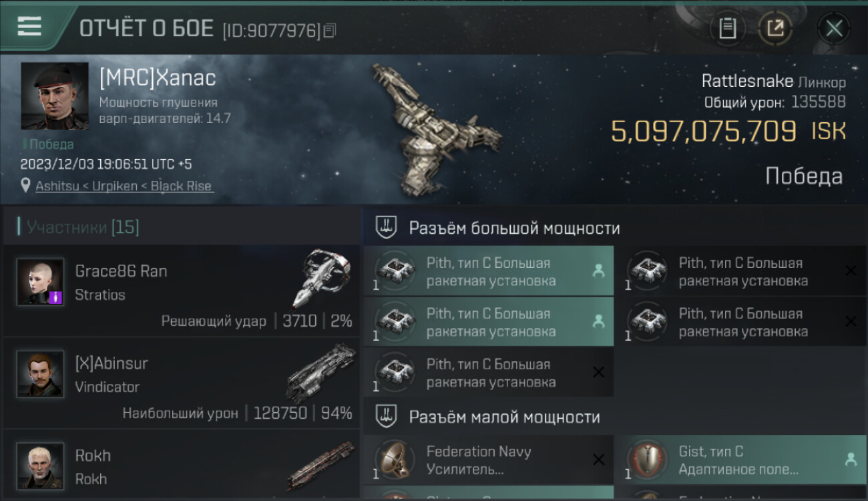Viewport: 868px width, 501px height.
Task: Click the location pin icon
Action: (25, 186)
